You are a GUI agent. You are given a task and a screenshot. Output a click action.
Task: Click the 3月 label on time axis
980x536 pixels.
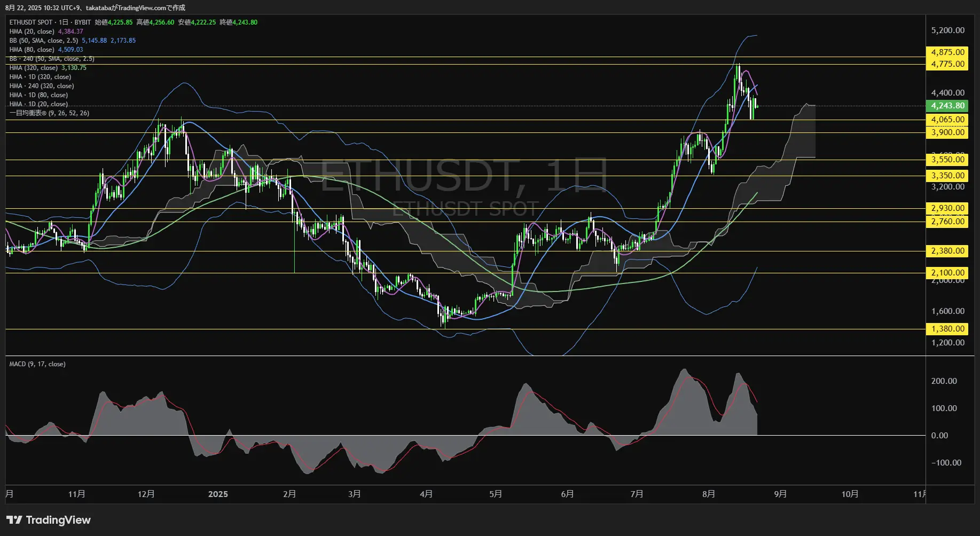point(354,494)
